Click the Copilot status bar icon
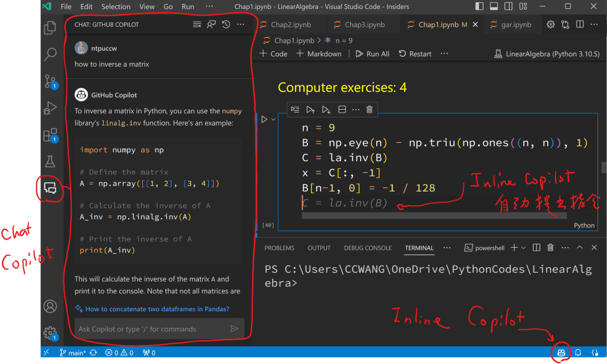This screenshot has width=607, height=364. click(x=560, y=353)
